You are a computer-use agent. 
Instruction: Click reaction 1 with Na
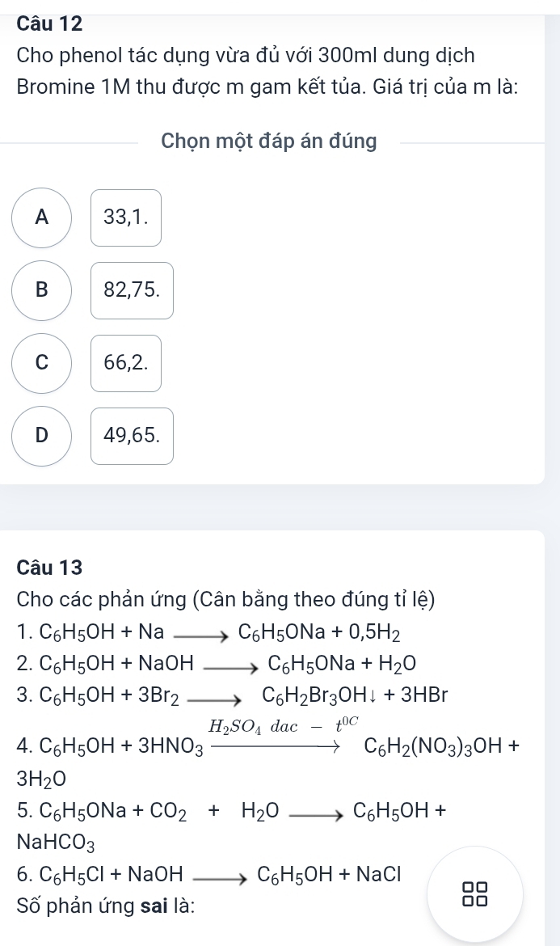coord(209,631)
